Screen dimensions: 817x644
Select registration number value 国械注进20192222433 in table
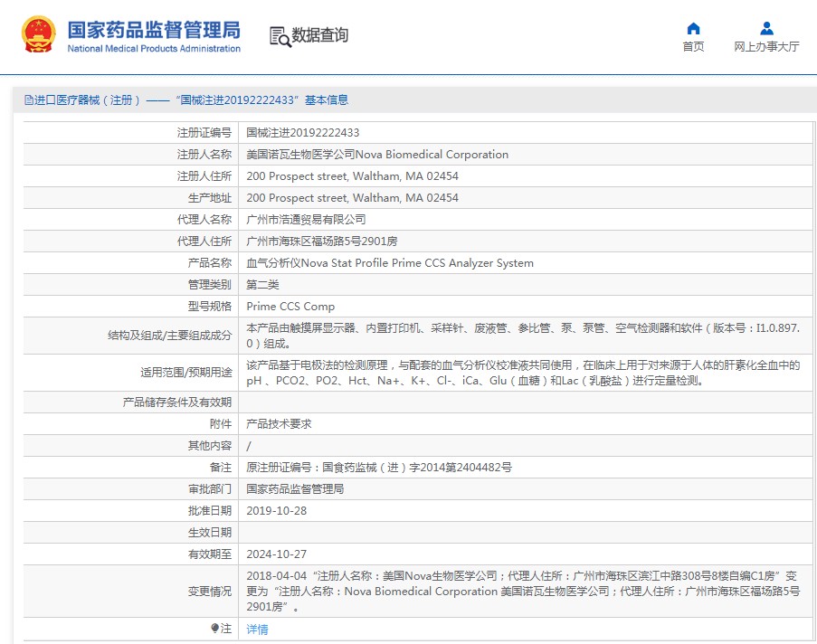pyautogui.click(x=303, y=133)
